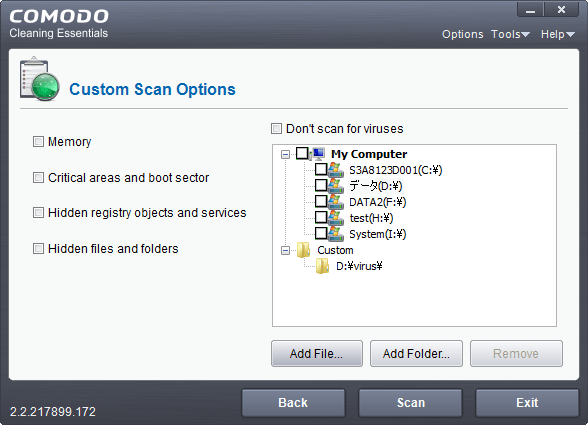Screen dimensions: 588x425
Task: Select the D:¥virus¥ folder icon
Action: pyautogui.click(x=322, y=266)
